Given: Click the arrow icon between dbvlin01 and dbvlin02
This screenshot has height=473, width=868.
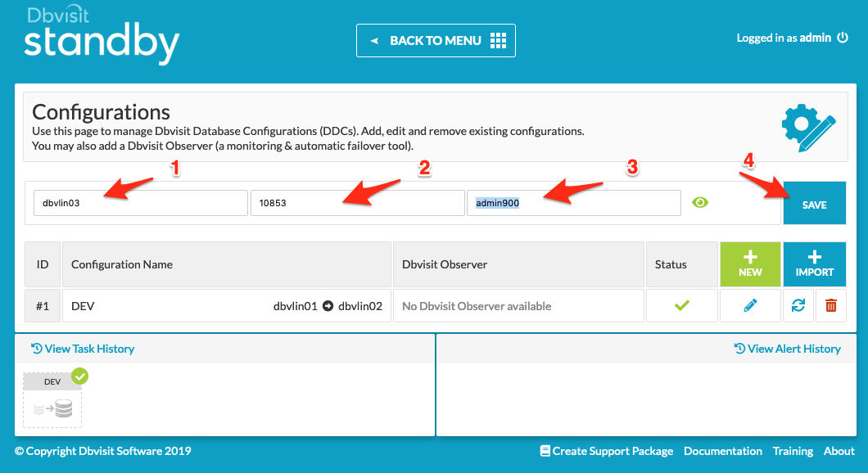Looking at the screenshot, I should (x=328, y=306).
